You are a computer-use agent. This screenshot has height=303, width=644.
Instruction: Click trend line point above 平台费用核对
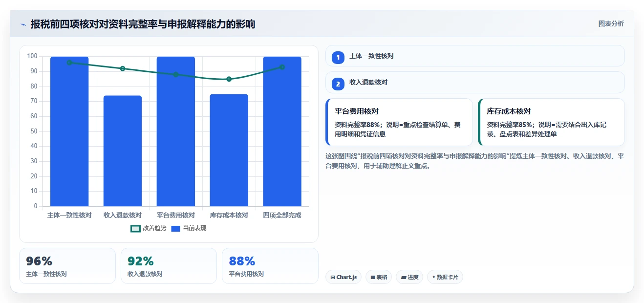coord(176,74)
